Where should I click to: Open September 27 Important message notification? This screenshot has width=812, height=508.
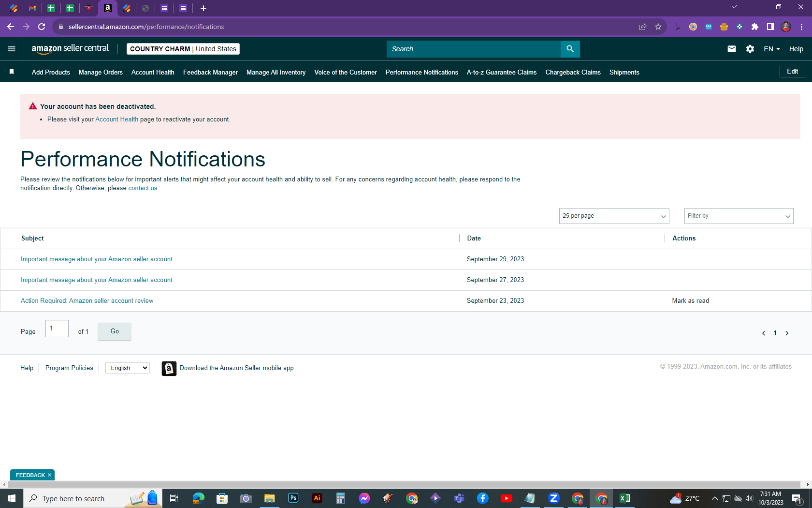click(97, 280)
